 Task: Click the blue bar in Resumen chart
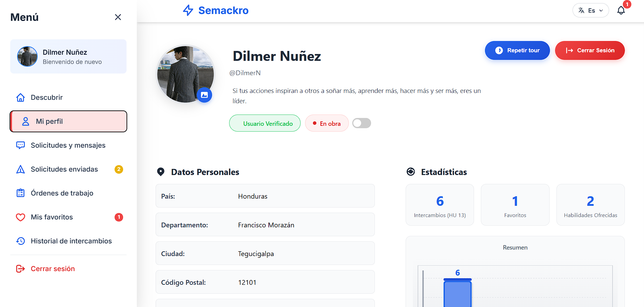tap(457, 293)
